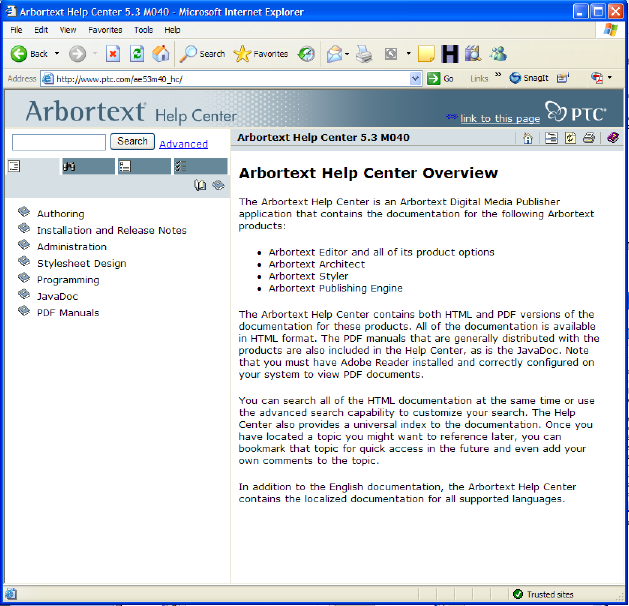Expand the Authoring topic

click(x=60, y=214)
